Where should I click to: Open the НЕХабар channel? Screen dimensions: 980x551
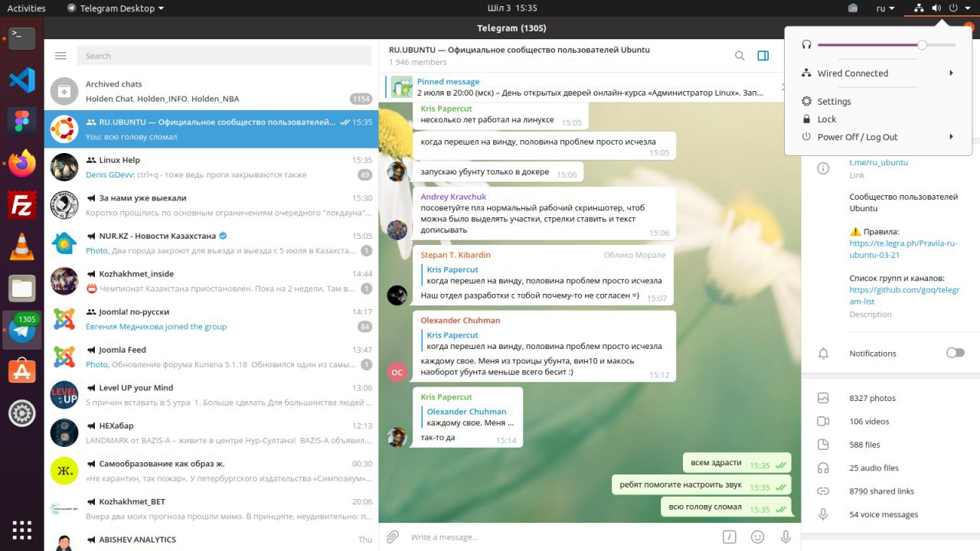click(x=211, y=433)
